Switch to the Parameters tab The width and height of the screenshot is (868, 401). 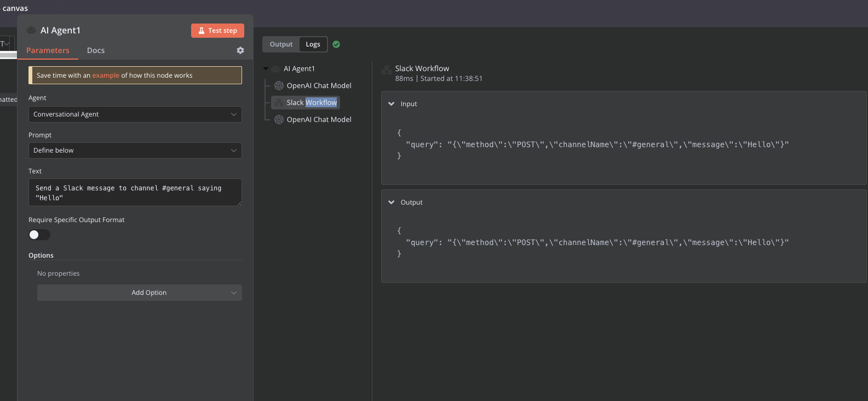(x=48, y=50)
